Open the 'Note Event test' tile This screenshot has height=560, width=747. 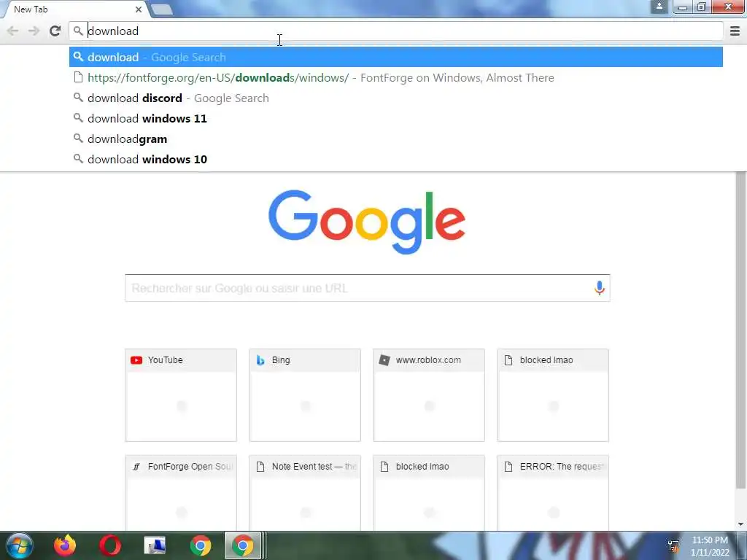305,493
